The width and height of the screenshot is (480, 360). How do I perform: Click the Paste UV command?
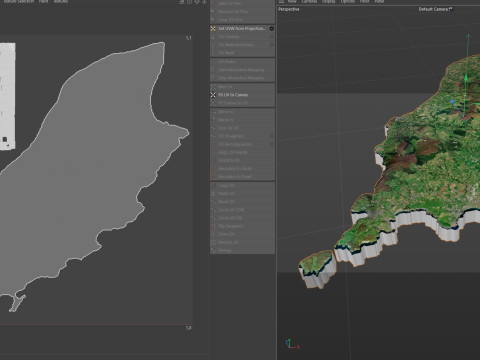(x=242, y=194)
